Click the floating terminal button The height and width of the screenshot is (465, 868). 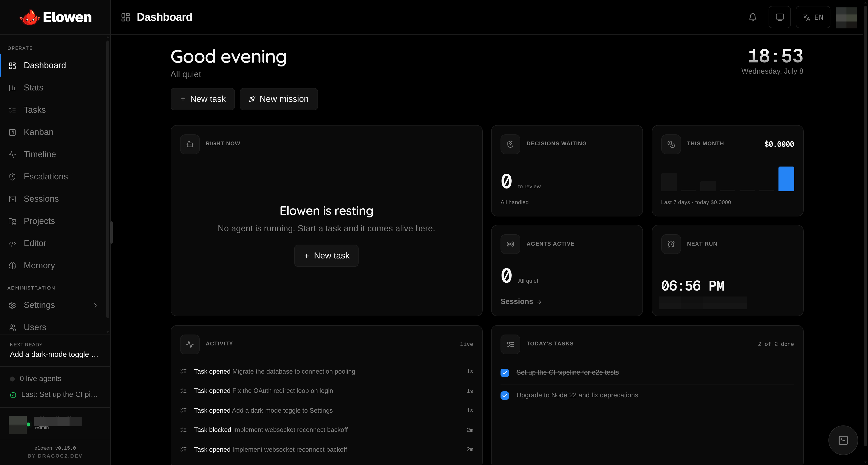tap(843, 440)
